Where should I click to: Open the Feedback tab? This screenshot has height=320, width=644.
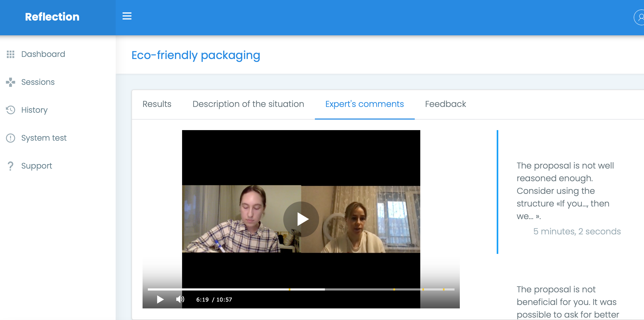(x=445, y=104)
